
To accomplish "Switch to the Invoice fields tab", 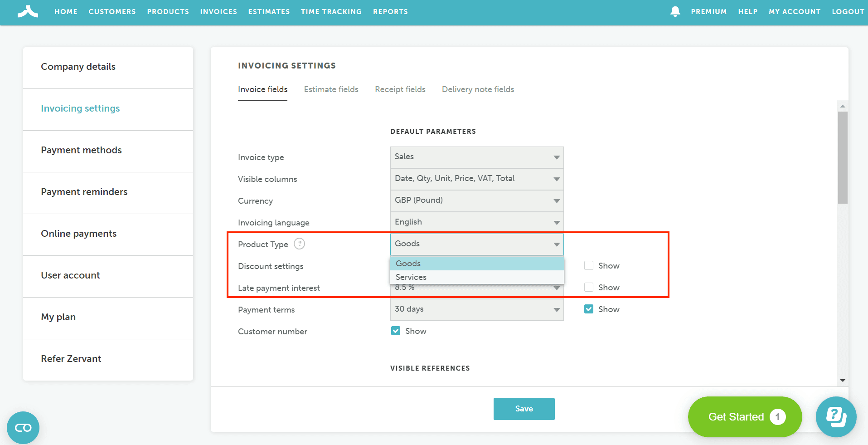I will click(x=262, y=89).
